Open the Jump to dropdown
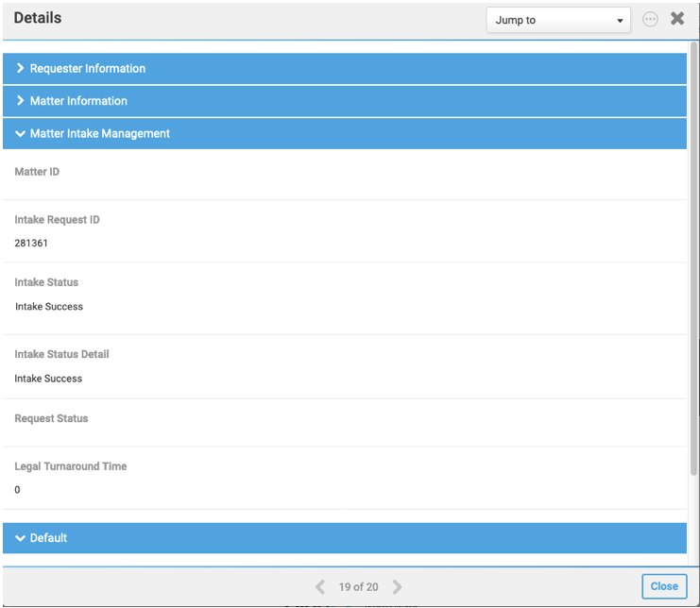 click(558, 20)
